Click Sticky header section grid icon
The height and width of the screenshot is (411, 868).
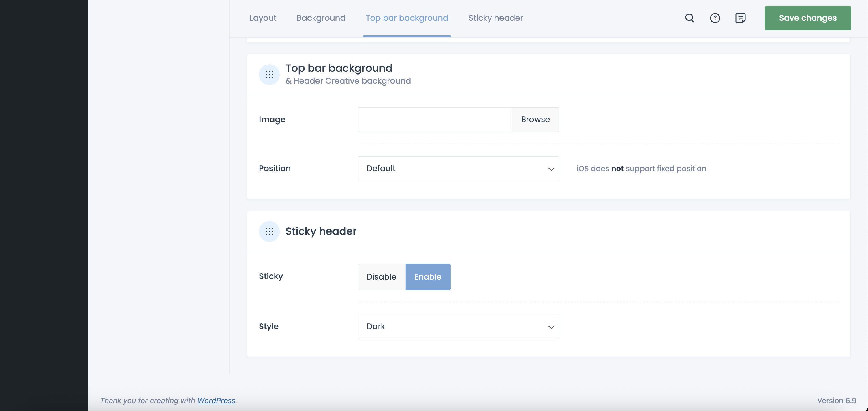[269, 231]
